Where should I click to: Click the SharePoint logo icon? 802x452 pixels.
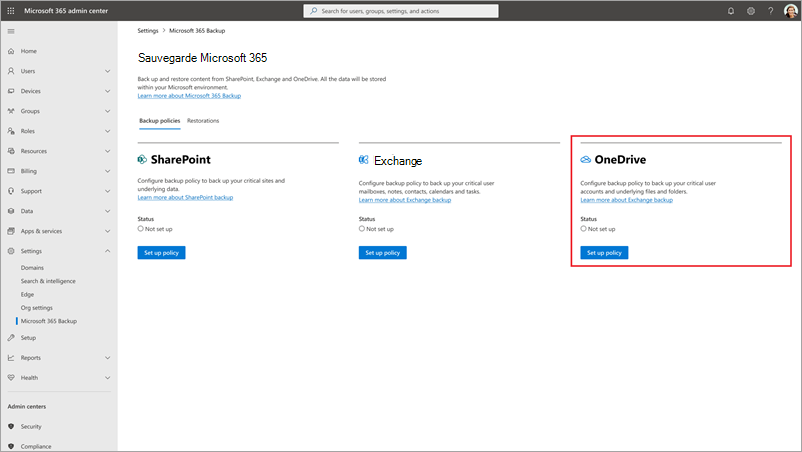click(142, 160)
